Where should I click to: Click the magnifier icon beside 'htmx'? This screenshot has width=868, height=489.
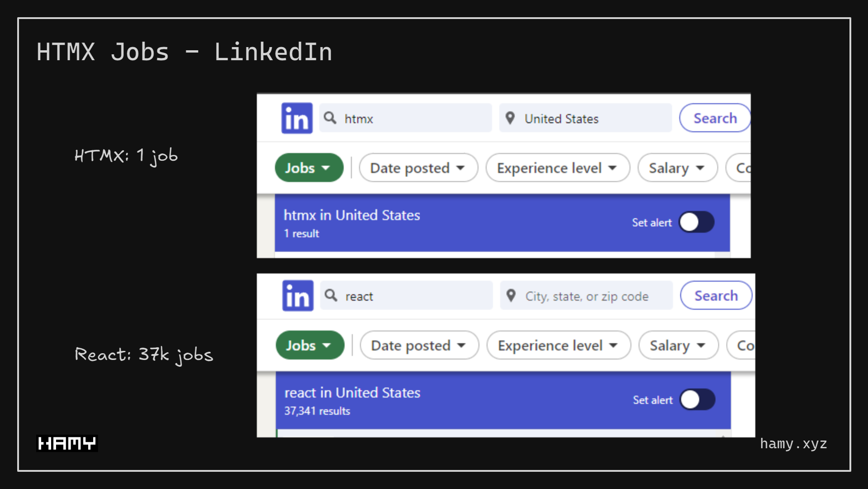point(330,118)
